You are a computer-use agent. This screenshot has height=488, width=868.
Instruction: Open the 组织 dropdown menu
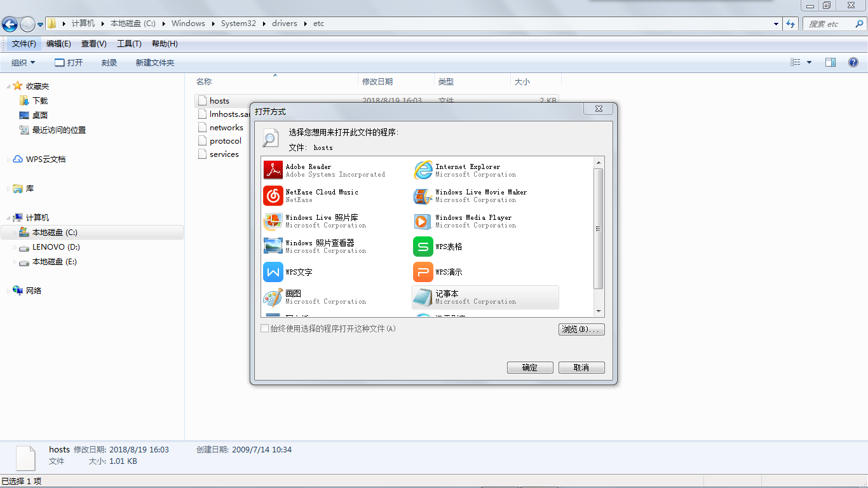(x=24, y=62)
